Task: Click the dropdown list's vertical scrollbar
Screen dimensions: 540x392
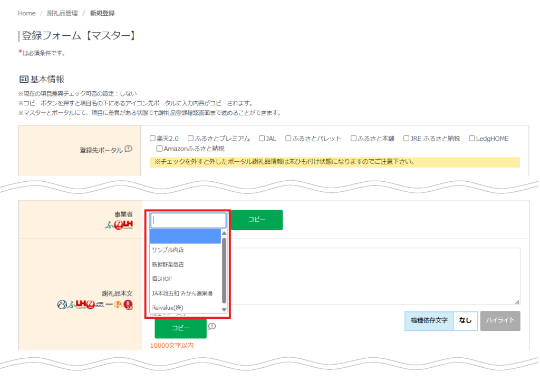Action: [x=224, y=270]
